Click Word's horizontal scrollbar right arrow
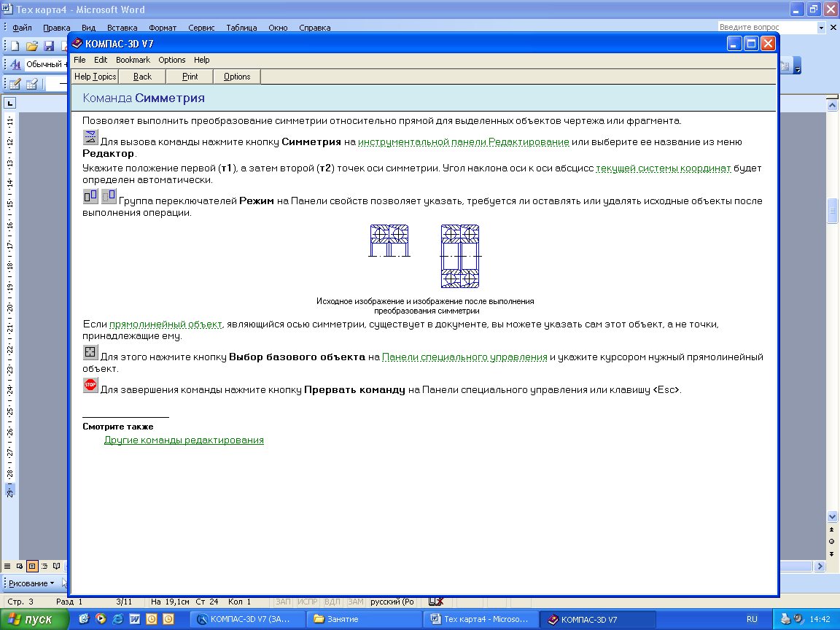 click(x=820, y=567)
